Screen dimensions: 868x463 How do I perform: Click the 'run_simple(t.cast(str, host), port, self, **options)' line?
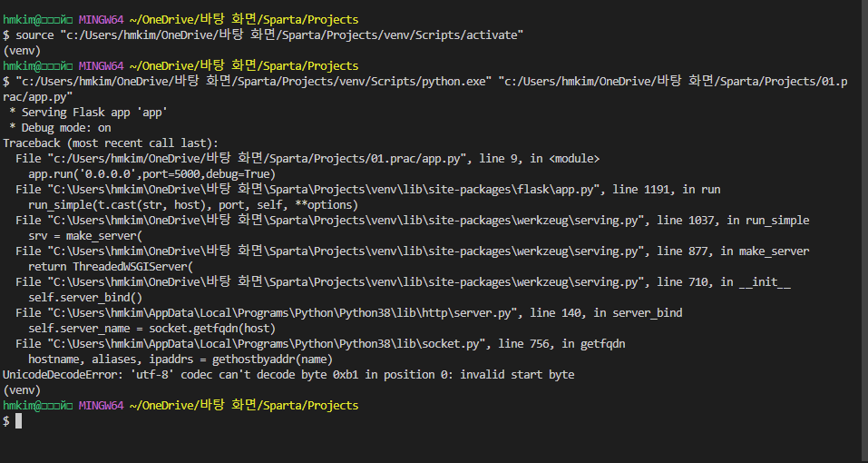193,205
